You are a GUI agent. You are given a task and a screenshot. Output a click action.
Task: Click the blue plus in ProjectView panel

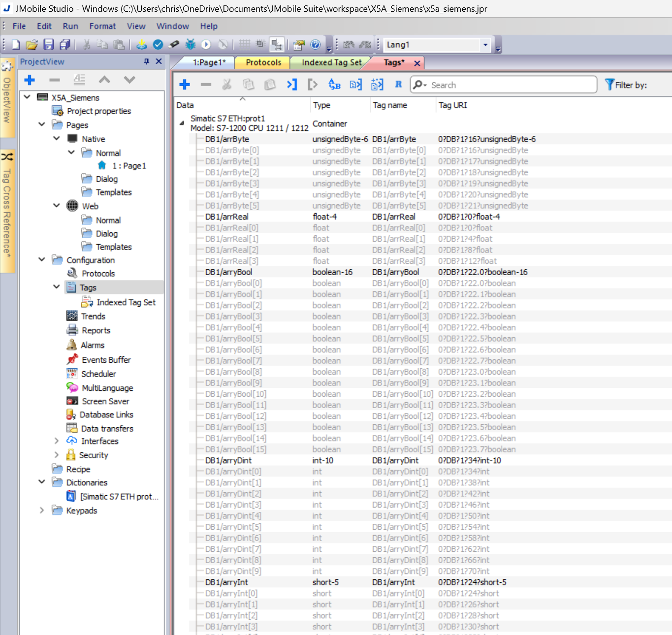pos(30,80)
